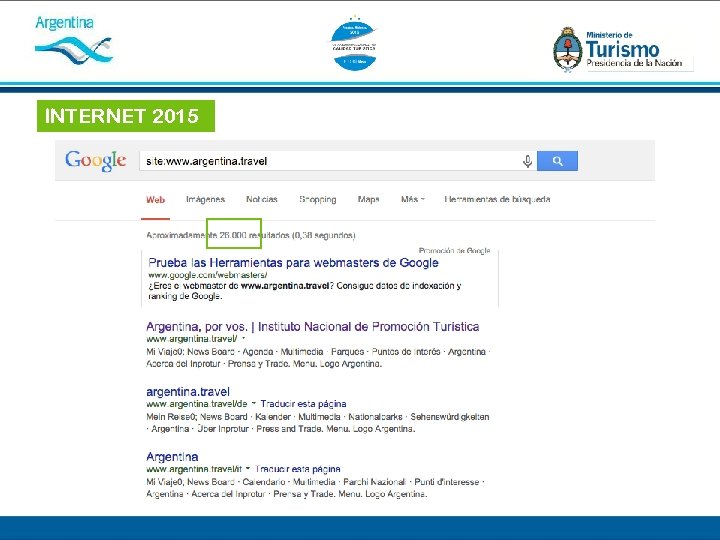Click the snippet text starting "Mi Viaje0; News Board · Calendario"

point(315,488)
